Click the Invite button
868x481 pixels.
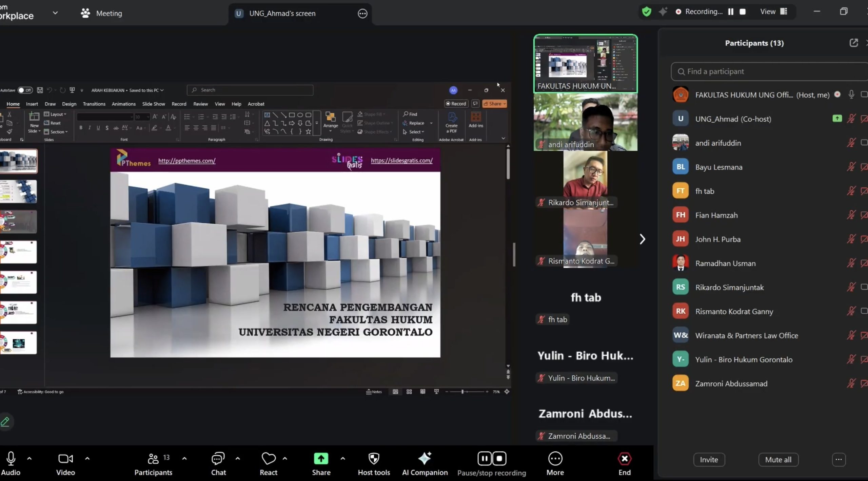point(709,460)
